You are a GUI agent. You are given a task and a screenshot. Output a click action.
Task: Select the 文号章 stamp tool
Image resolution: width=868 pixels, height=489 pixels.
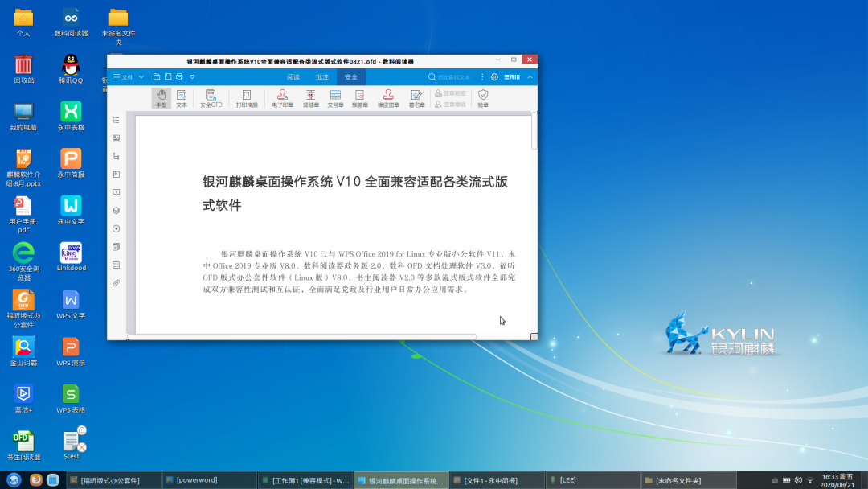click(335, 98)
